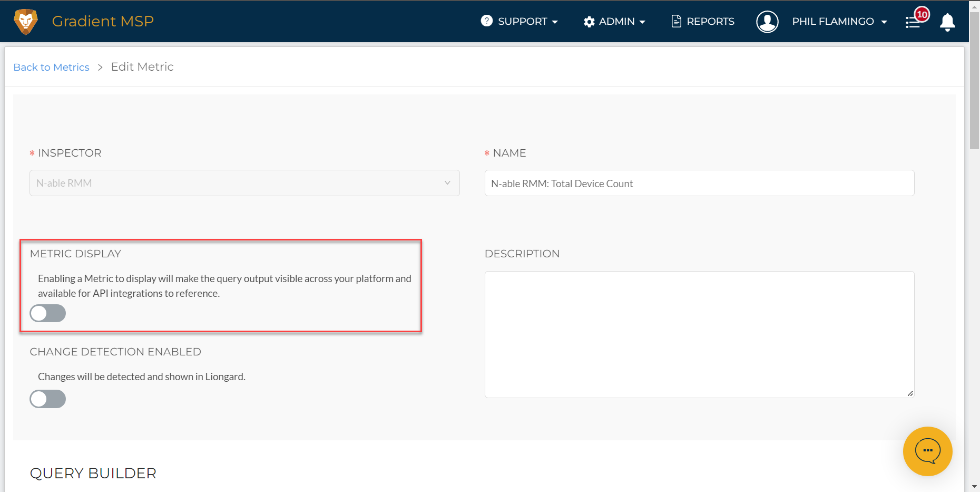Open the Admin dropdown caret

[642, 22]
